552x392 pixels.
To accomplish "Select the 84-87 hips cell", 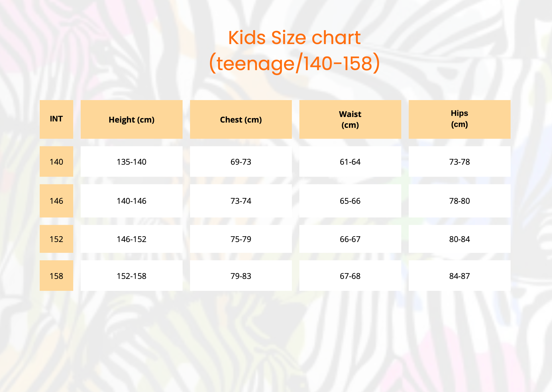I will click(459, 276).
